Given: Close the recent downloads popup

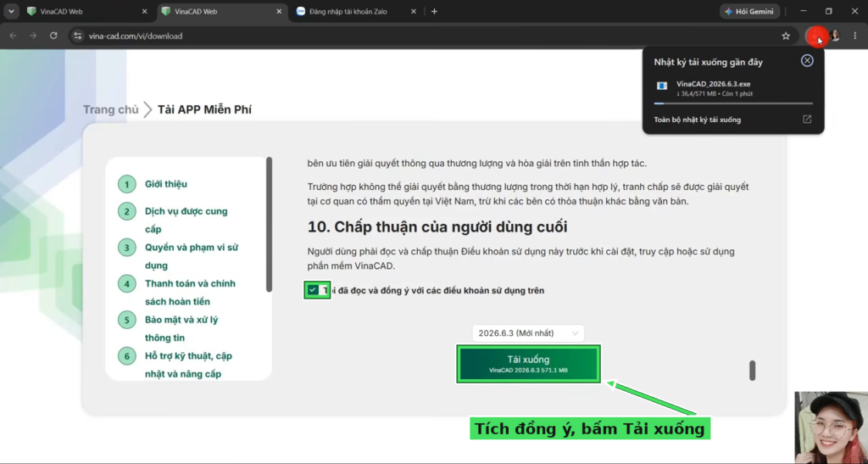Looking at the screenshot, I should point(807,61).
